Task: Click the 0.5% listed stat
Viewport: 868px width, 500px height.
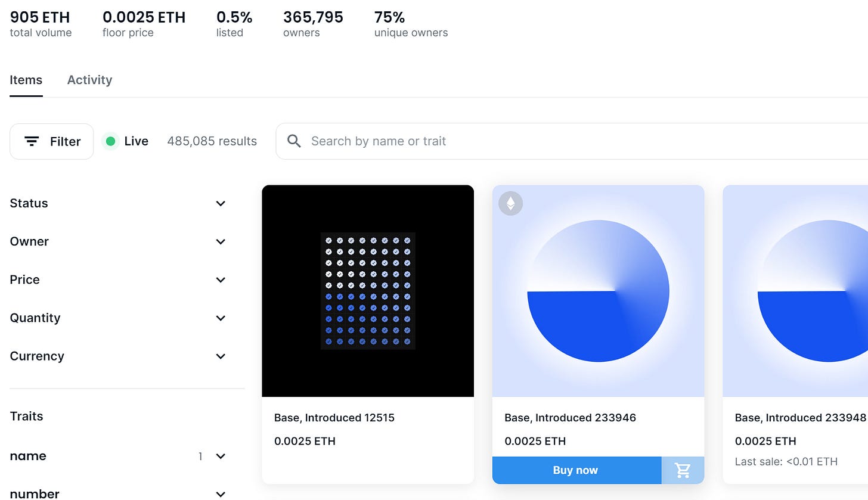Action: coord(234,24)
